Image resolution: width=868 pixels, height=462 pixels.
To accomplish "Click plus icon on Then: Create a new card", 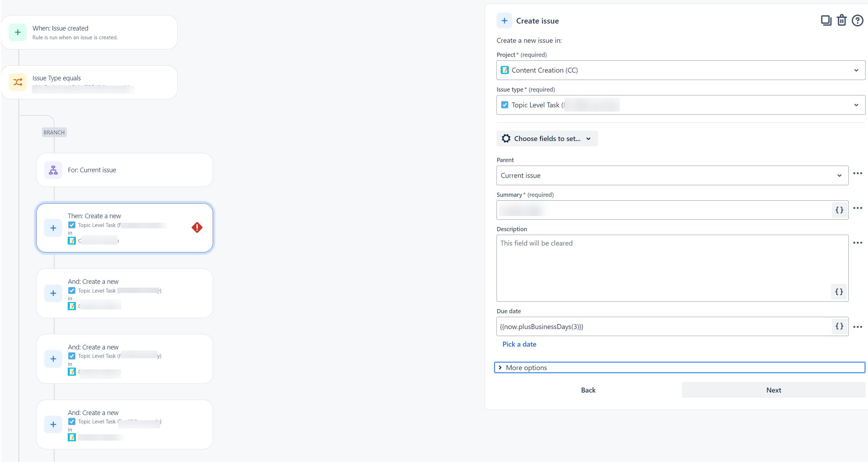I will [53, 228].
